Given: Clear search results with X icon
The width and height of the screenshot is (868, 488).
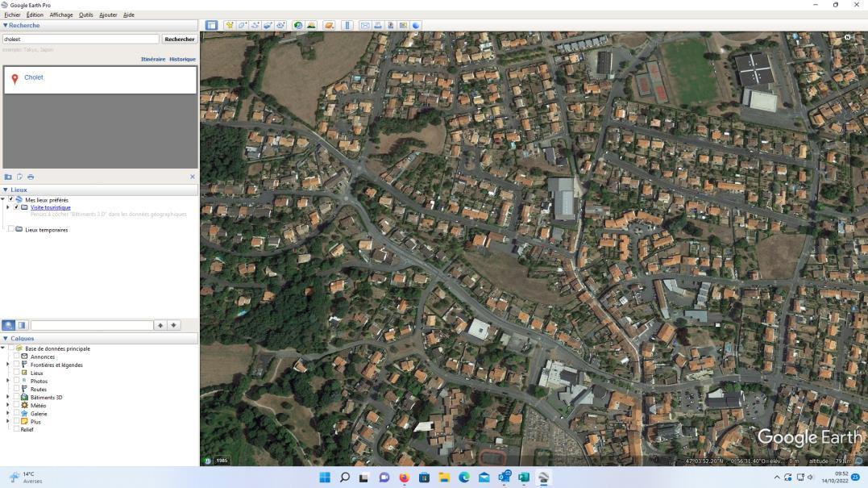Looking at the screenshot, I should click(x=192, y=177).
